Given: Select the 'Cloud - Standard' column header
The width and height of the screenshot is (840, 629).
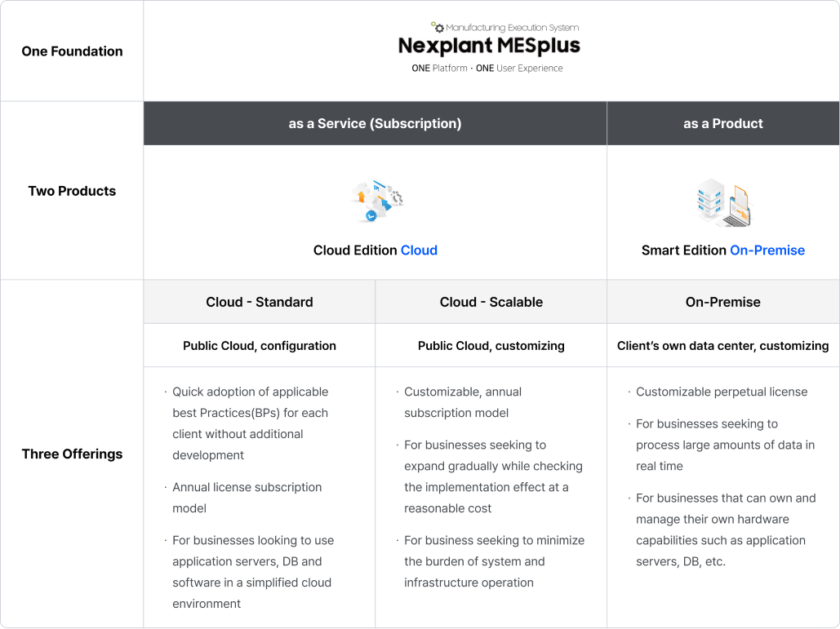Looking at the screenshot, I should pos(260,302).
